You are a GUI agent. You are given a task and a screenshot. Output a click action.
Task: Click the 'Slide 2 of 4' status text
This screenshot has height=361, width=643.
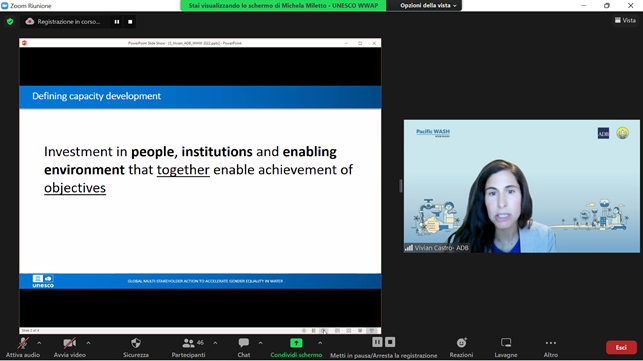tap(30, 330)
